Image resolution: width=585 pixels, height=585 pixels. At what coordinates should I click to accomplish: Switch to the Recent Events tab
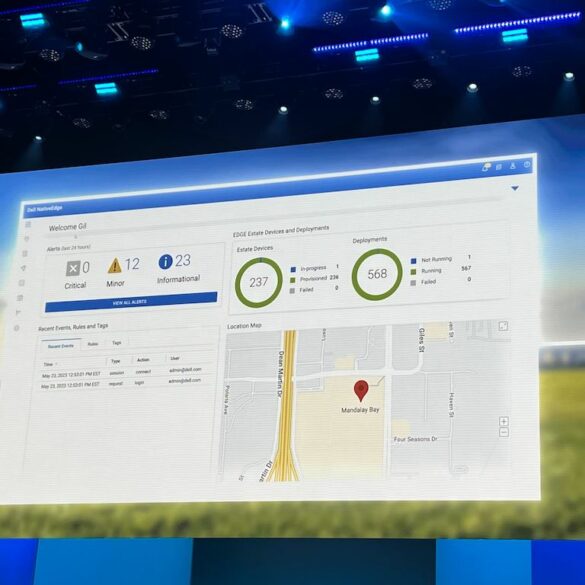coord(61,346)
